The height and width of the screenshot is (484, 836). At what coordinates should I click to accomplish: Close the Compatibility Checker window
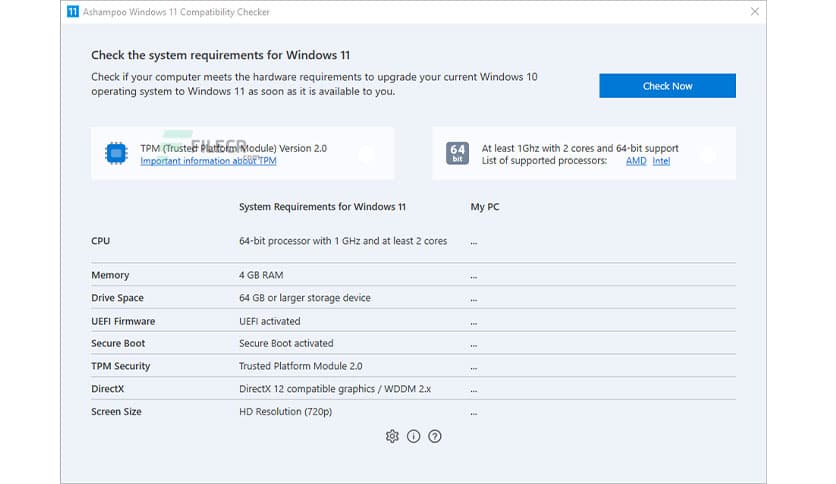(x=754, y=11)
